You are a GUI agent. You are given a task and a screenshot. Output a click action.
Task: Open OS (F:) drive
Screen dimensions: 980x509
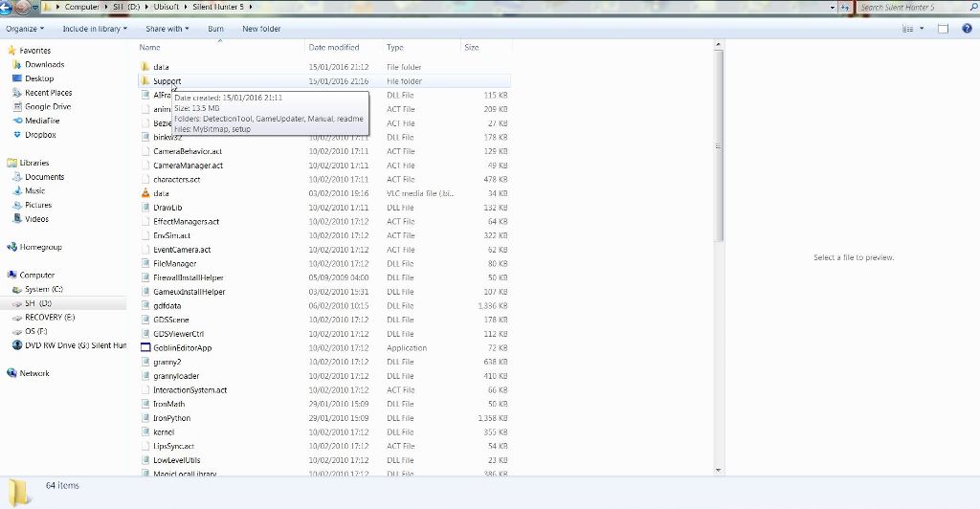click(x=36, y=331)
